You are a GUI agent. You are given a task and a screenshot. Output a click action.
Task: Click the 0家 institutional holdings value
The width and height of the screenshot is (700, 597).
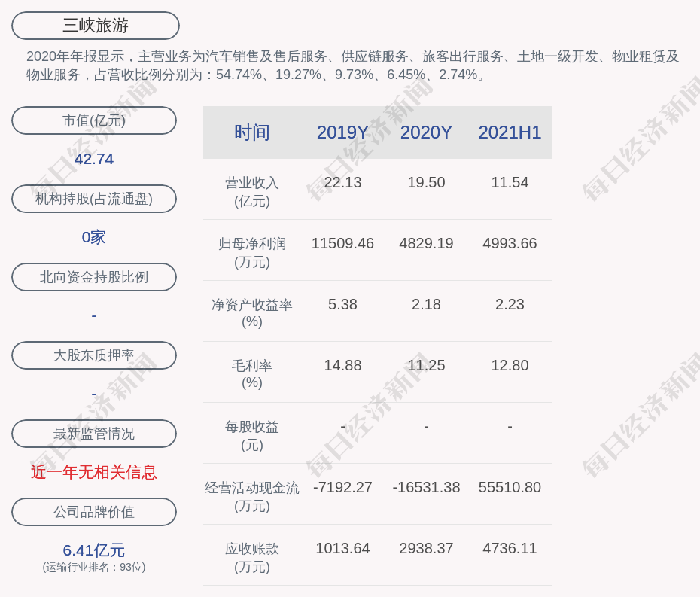coord(94,237)
